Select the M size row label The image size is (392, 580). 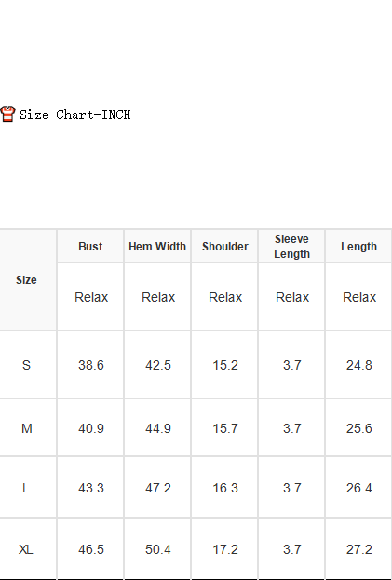click(x=27, y=428)
